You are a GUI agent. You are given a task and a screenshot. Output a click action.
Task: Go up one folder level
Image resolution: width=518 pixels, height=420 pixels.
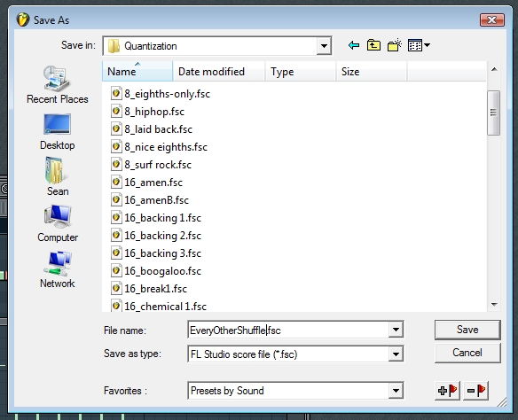pos(373,45)
